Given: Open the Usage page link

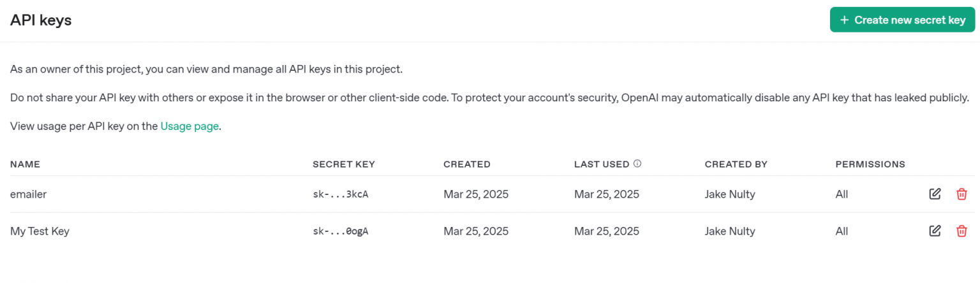Looking at the screenshot, I should pos(189,126).
